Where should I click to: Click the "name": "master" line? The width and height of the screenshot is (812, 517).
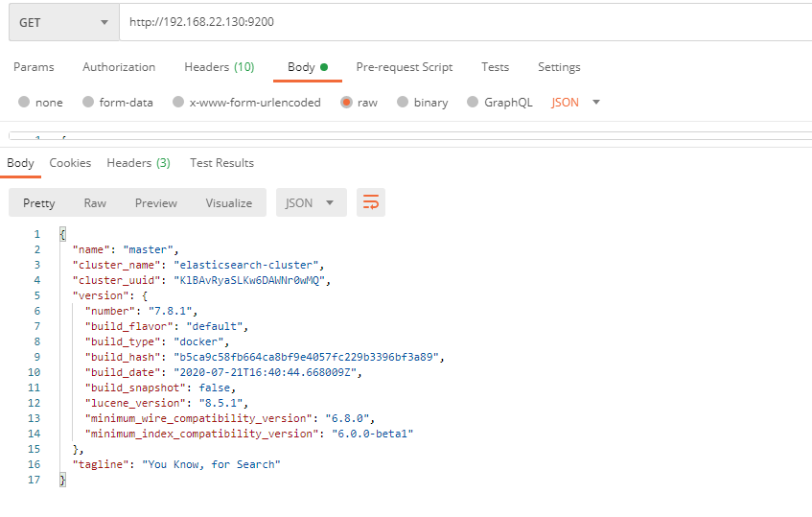[126, 249]
